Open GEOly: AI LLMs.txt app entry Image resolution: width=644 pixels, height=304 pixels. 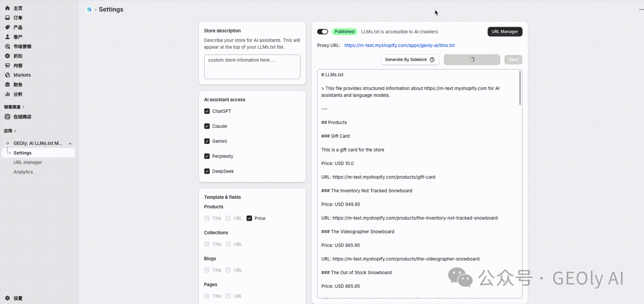(38, 143)
